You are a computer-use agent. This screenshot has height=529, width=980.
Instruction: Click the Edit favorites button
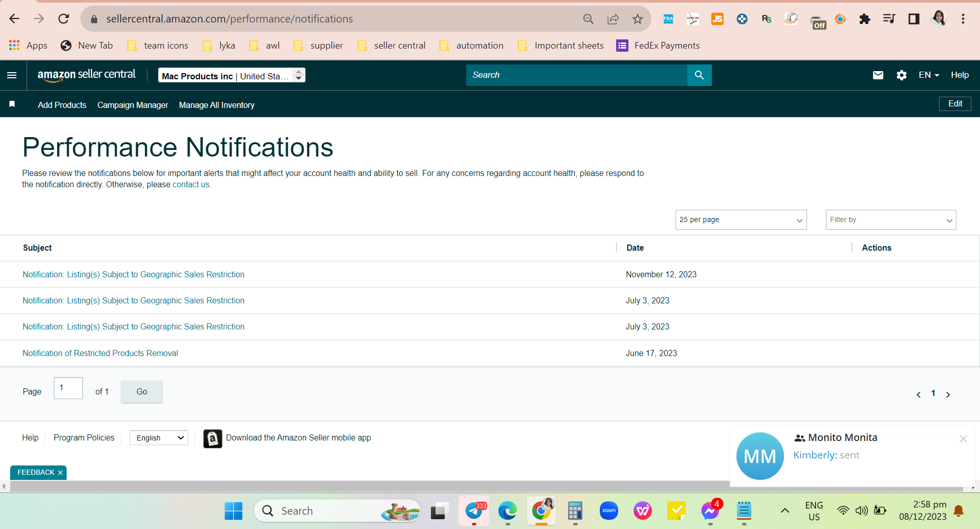pyautogui.click(x=955, y=104)
